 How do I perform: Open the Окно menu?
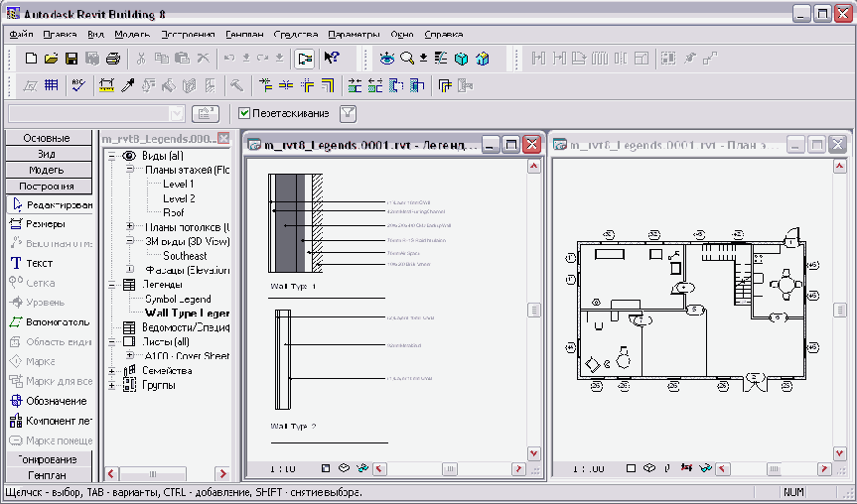pyautogui.click(x=402, y=34)
